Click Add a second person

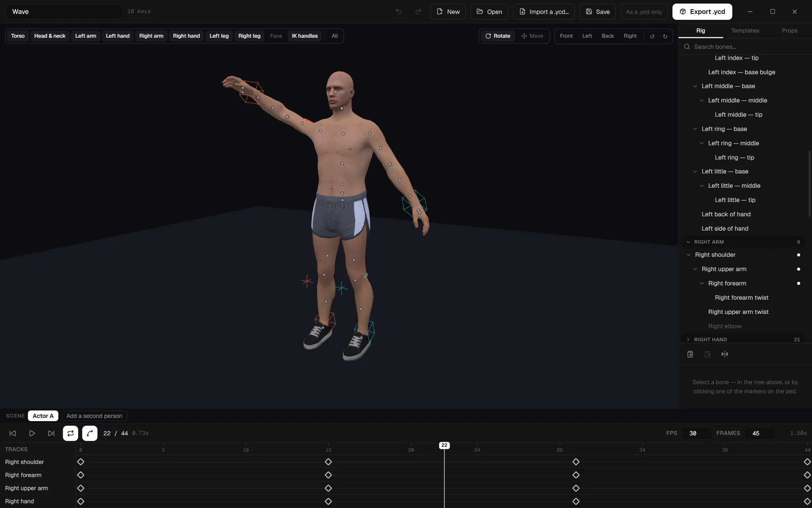coord(94,416)
